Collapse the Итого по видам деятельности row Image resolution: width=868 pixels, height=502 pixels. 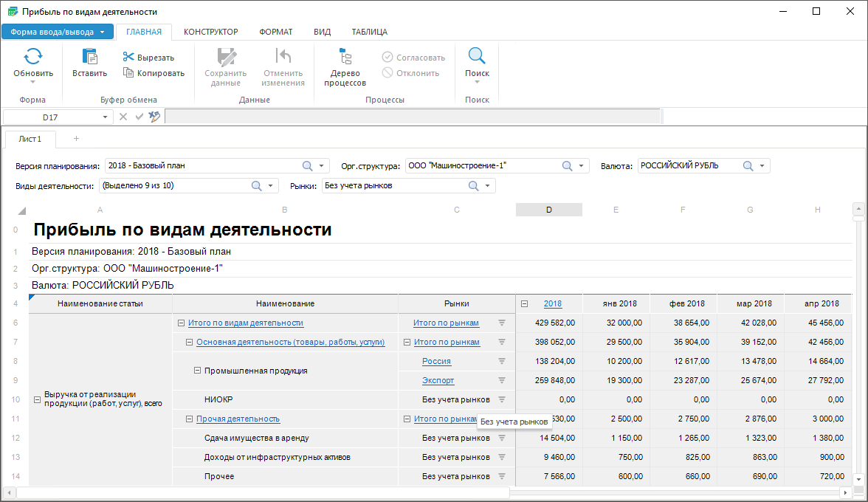(181, 323)
